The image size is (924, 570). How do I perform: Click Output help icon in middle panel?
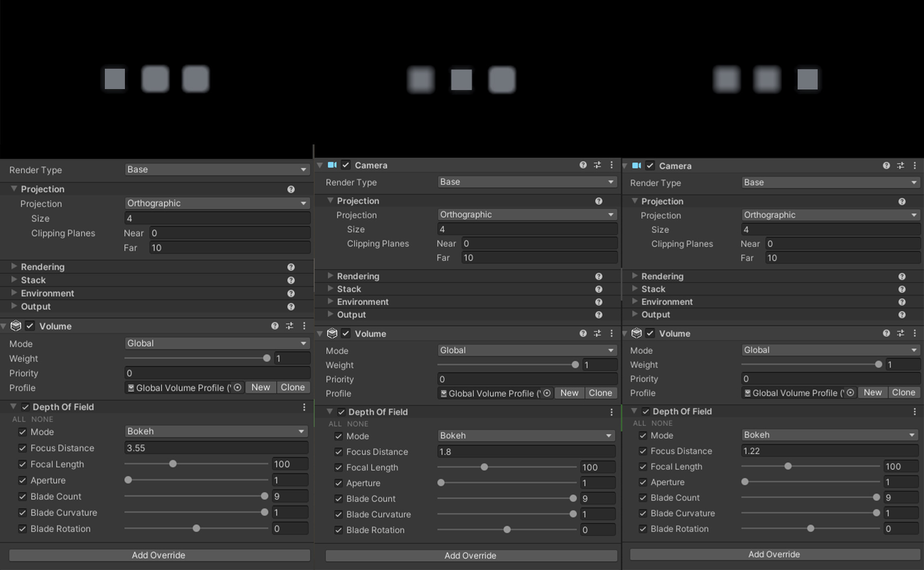click(599, 315)
